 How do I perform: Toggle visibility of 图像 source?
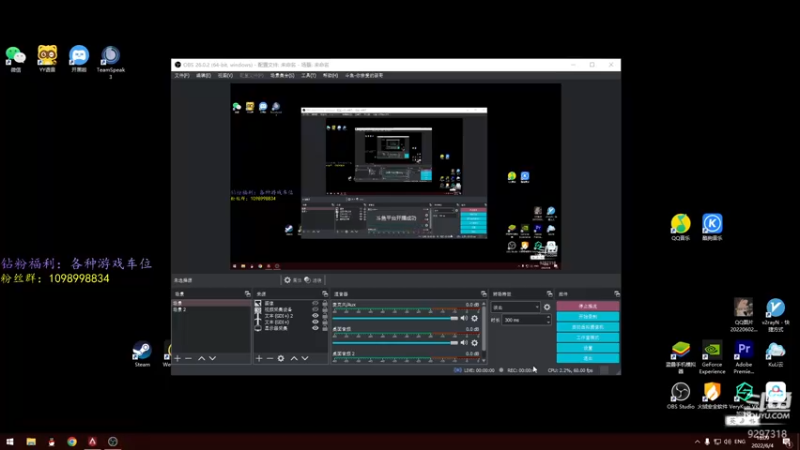(315, 303)
